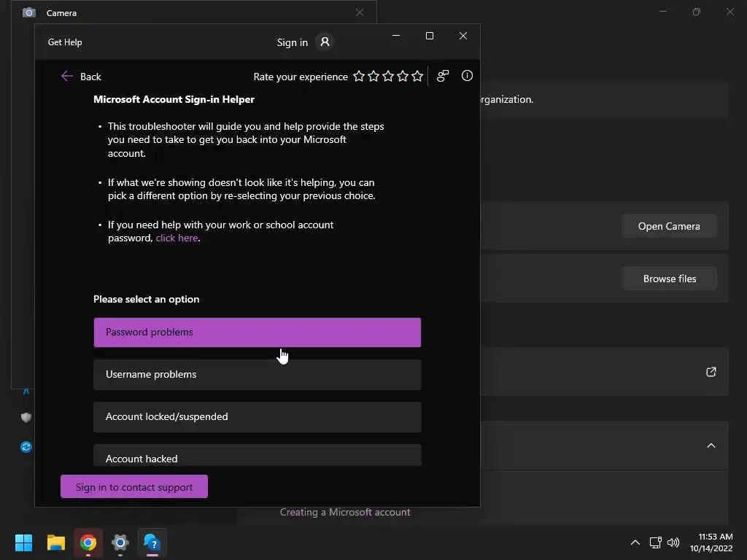Click the shield icon in the Settings sidebar

(x=26, y=418)
